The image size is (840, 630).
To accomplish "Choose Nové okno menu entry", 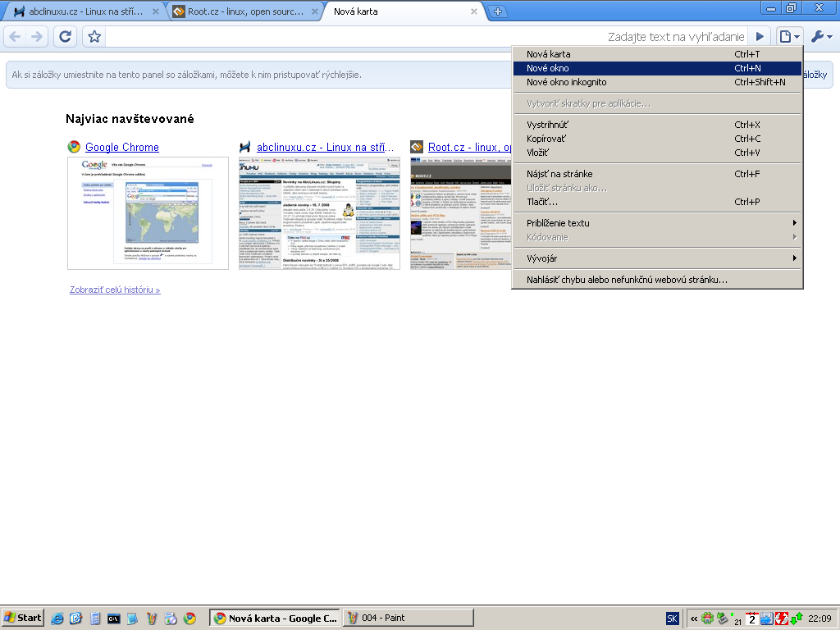I will coord(657,68).
